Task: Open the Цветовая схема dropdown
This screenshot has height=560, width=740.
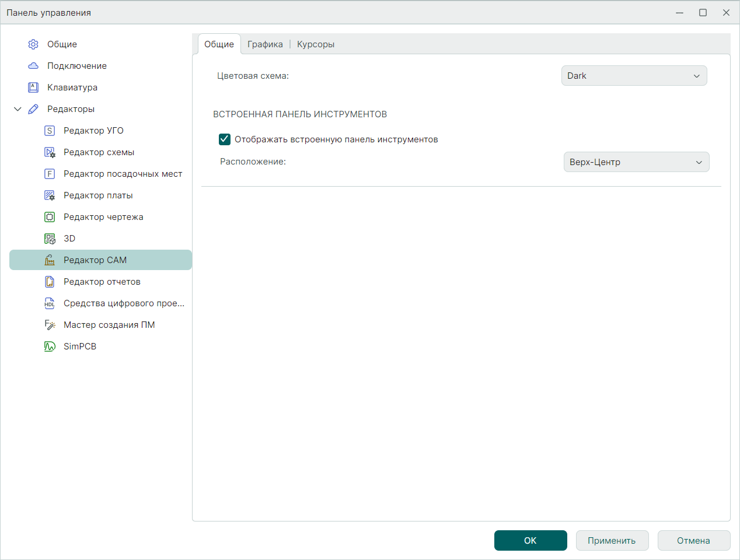Action: 634,76
